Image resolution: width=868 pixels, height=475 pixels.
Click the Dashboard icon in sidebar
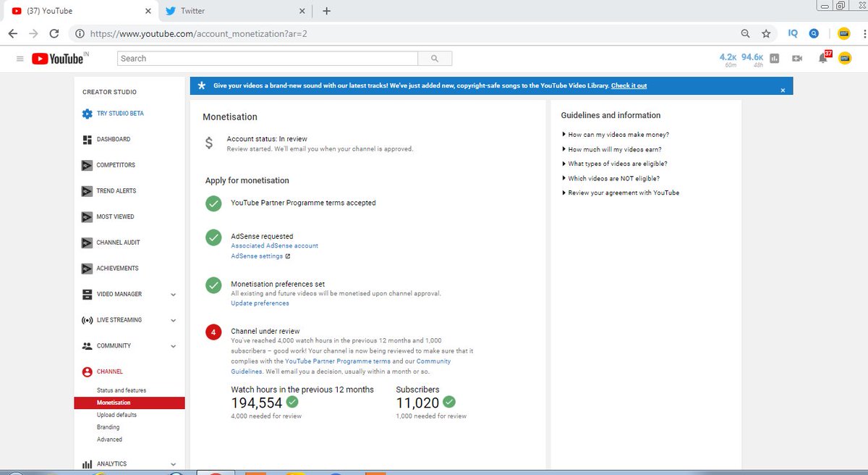88,139
